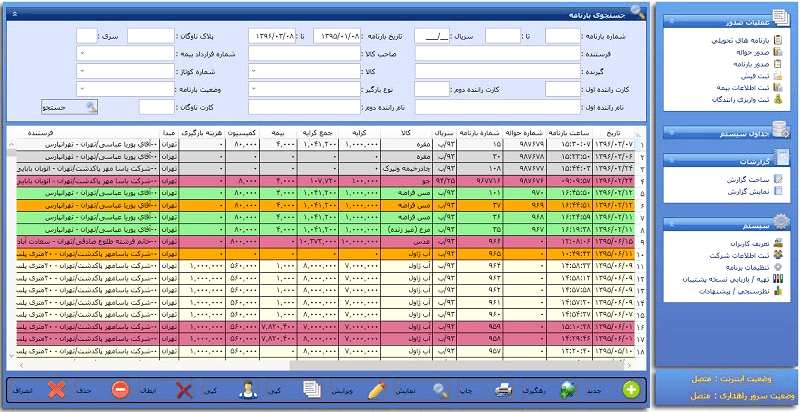Collapse the گزارشات sidebar panel
The image size is (800, 412).
(x=672, y=161)
